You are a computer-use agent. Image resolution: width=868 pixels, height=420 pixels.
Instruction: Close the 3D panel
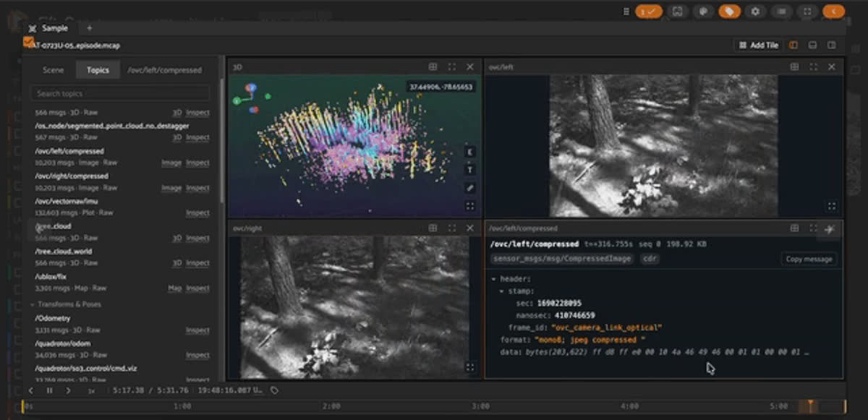click(470, 67)
